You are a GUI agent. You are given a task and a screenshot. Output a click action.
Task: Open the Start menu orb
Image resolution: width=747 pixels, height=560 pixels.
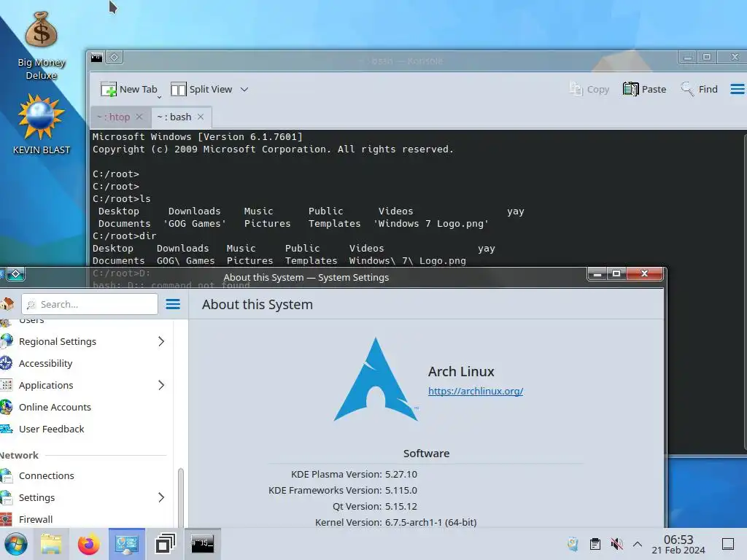point(16,544)
